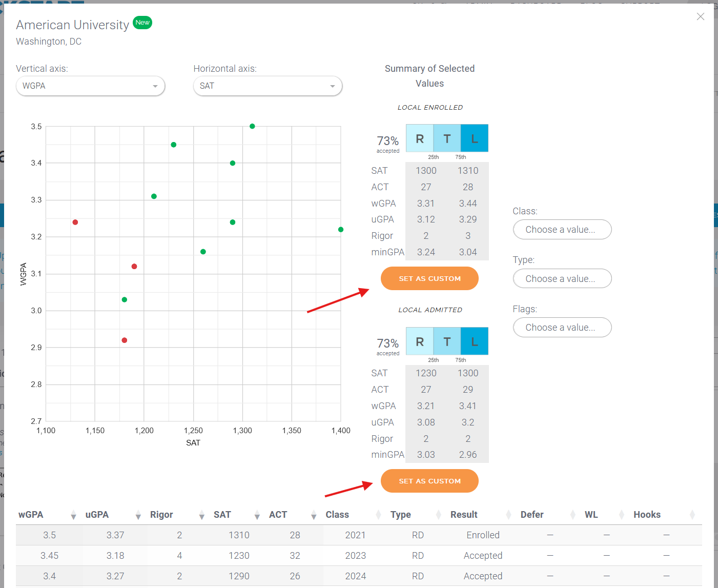
Task: Click the American University title
Action: click(72, 25)
